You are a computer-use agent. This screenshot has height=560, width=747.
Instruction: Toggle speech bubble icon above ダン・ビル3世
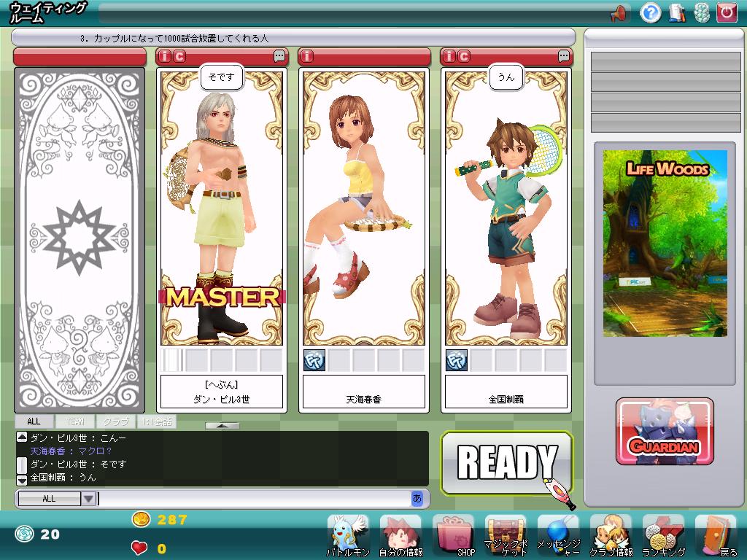click(279, 56)
